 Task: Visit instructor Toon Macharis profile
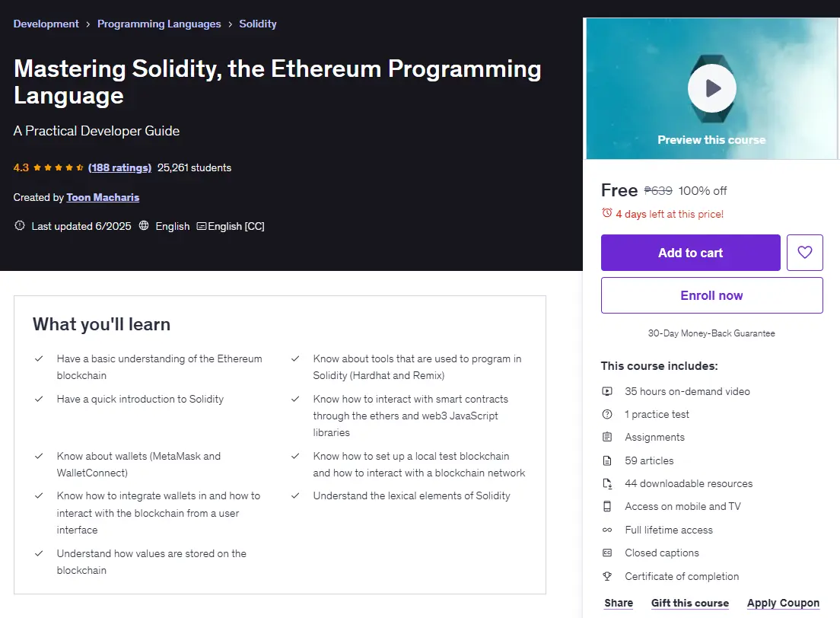(x=103, y=197)
